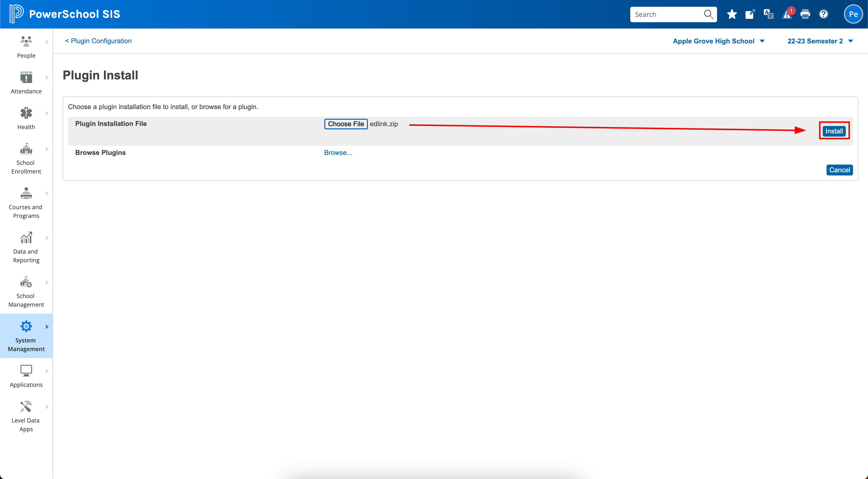Expand the Level Data Apps submenu arrow
Screen dimensions: 868x479
tap(47, 407)
